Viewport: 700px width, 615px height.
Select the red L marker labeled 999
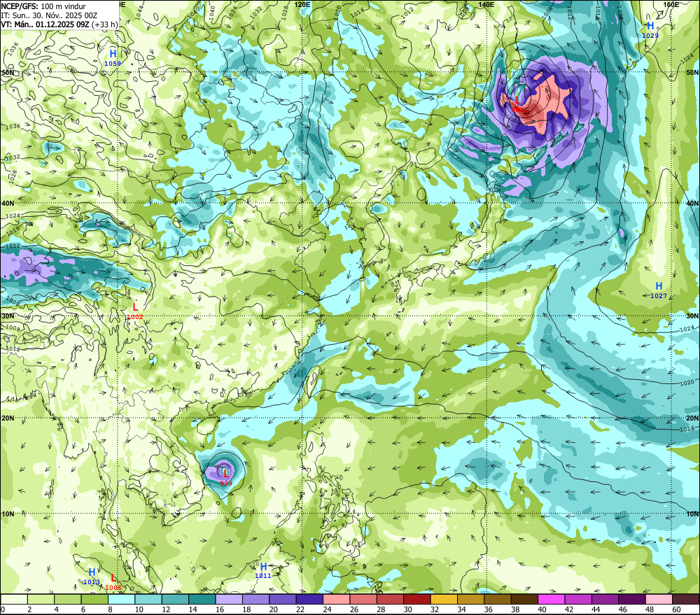pos(226,474)
